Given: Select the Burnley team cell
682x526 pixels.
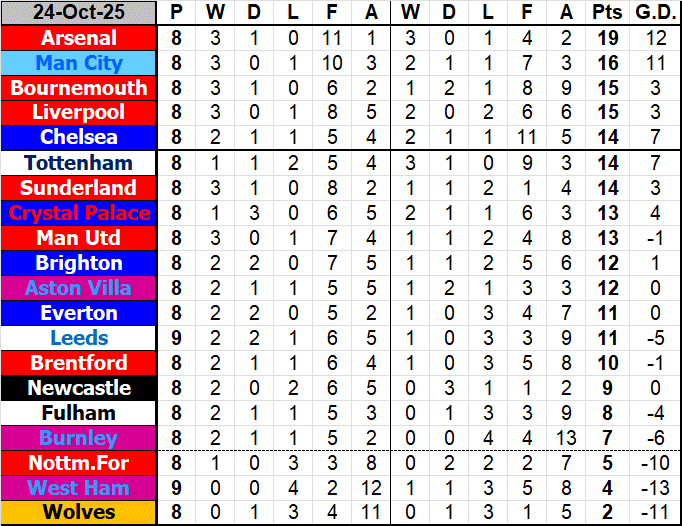Looking at the screenshot, I should [79, 438].
